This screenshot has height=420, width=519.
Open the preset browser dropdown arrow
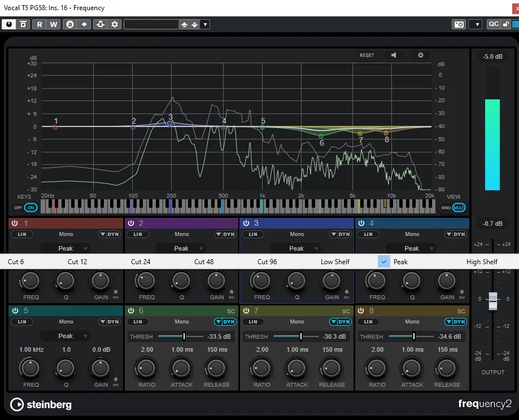(x=206, y=24)
